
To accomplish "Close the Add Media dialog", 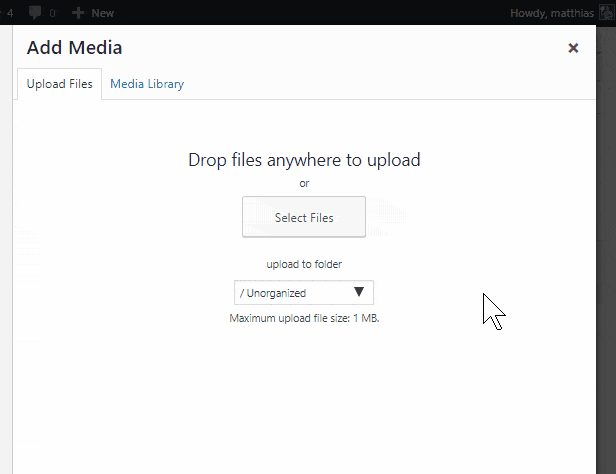I will (x=573, y=48).
